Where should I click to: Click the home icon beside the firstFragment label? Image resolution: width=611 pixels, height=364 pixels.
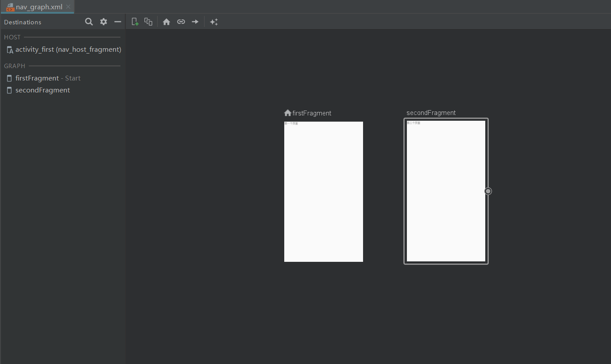tap(288, 113)
